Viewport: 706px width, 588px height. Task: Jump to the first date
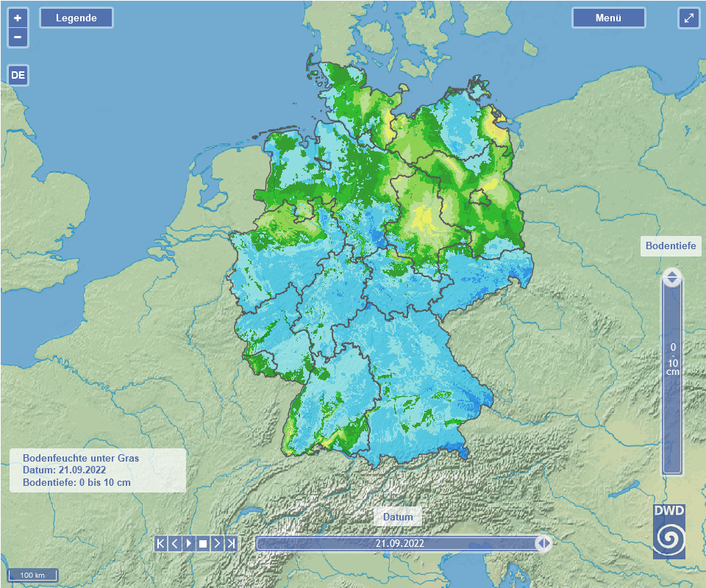(x=160, y=543)
